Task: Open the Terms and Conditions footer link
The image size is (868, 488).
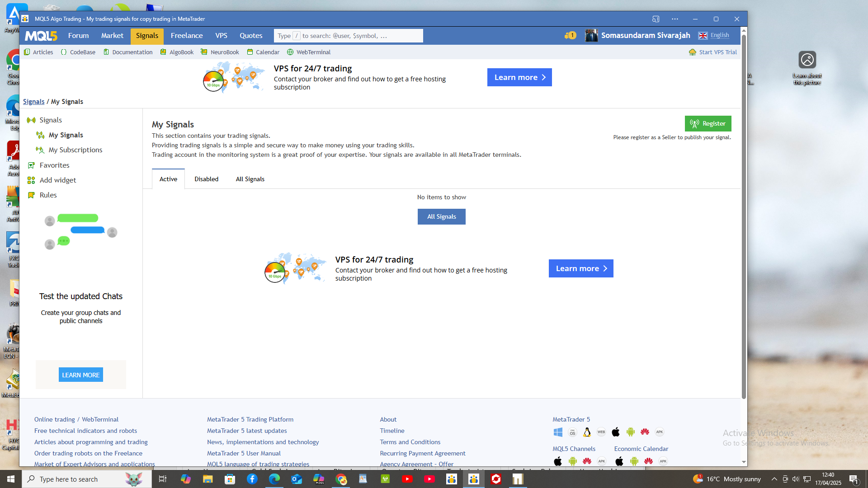Action: coord(410,442)
